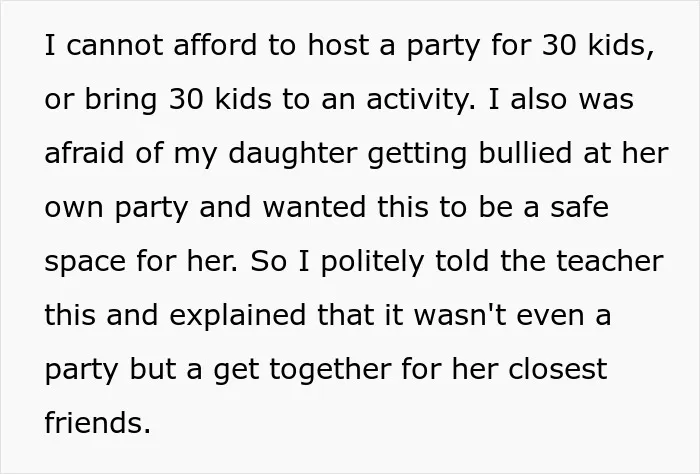
Task: Click the word "bring"
Action: point(121,99)
